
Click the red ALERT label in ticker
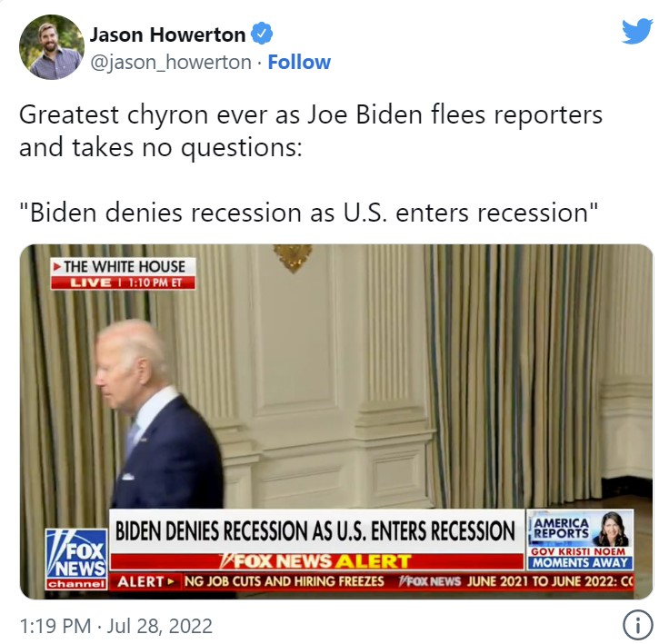146,581
